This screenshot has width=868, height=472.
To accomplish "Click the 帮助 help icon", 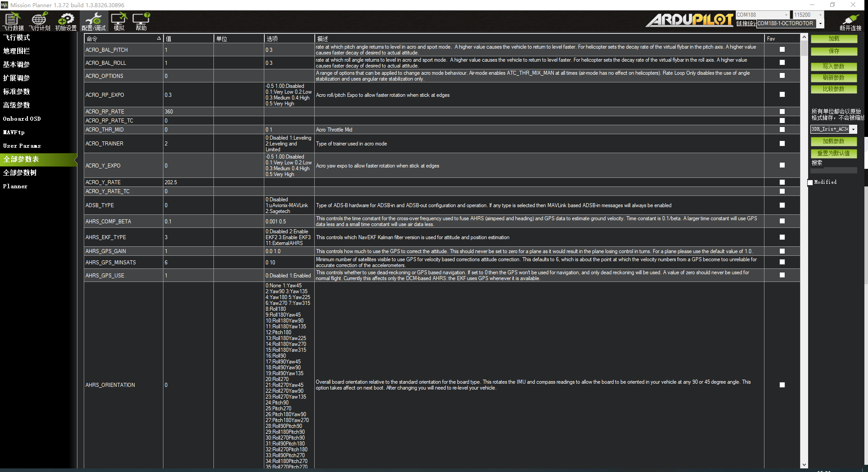I will 141,21.
